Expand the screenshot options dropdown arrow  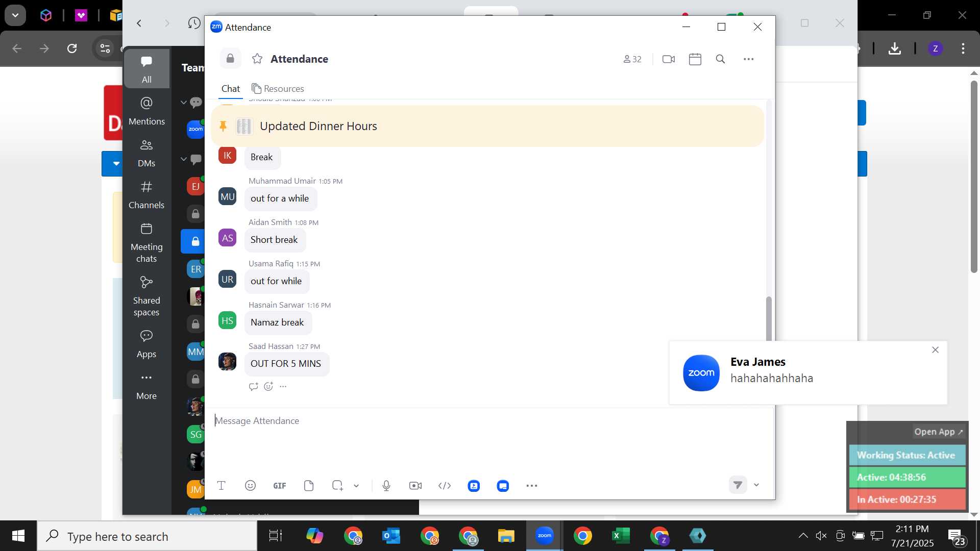click(356, 486)
